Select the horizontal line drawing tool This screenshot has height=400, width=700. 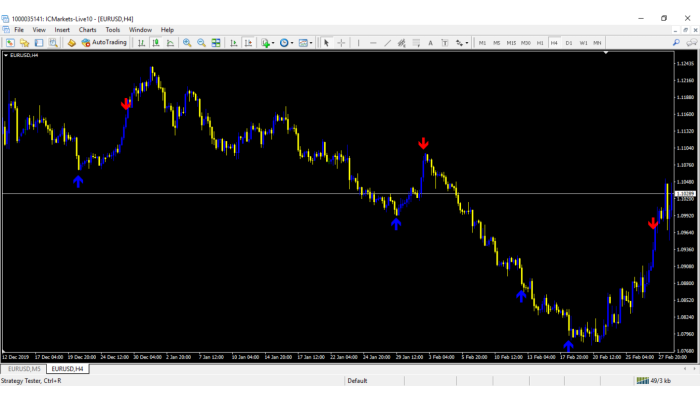click(x=373, y=43)
